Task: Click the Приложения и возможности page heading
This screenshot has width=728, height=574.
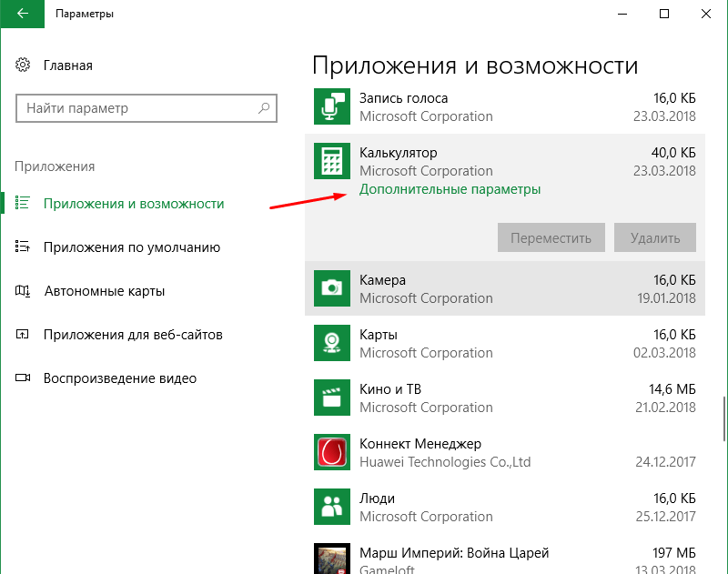Action: 475,65
